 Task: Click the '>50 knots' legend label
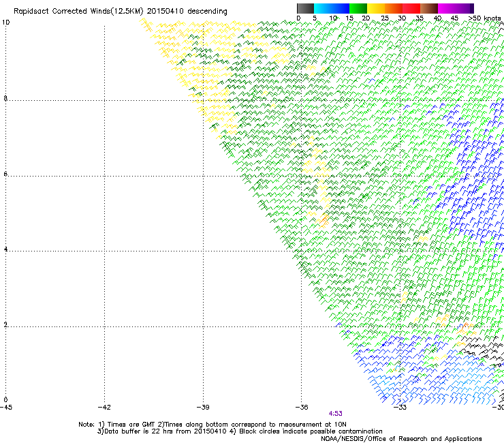(484, 18)
